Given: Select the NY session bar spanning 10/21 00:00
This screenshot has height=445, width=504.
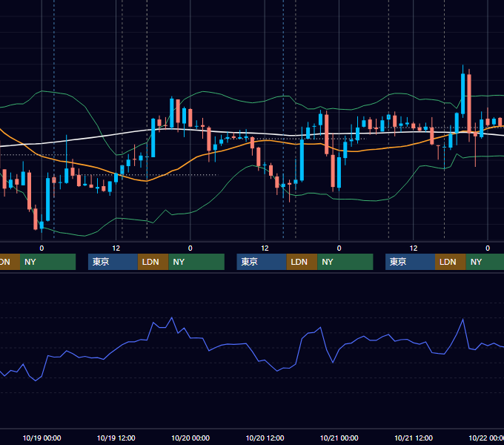Looking at the screenshot, I should click(x=345, y=262).
